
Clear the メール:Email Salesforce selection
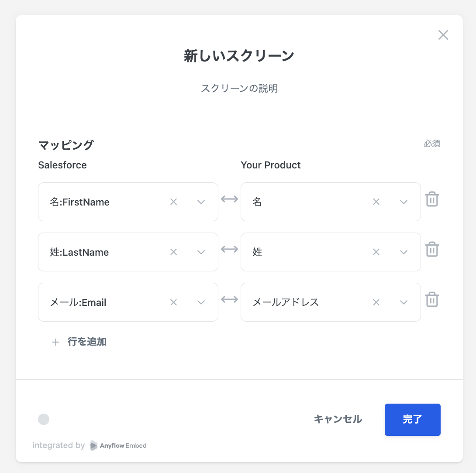click(x=173, y=302)
